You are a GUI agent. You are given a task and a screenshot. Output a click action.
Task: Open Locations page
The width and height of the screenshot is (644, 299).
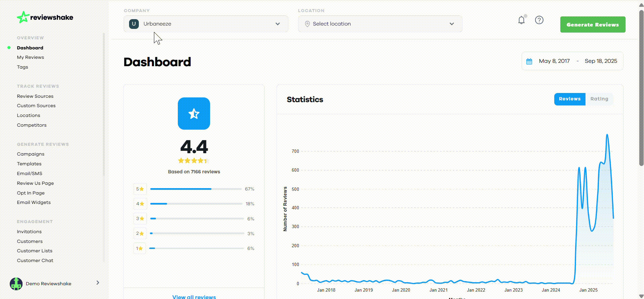[x=29, y=115]
